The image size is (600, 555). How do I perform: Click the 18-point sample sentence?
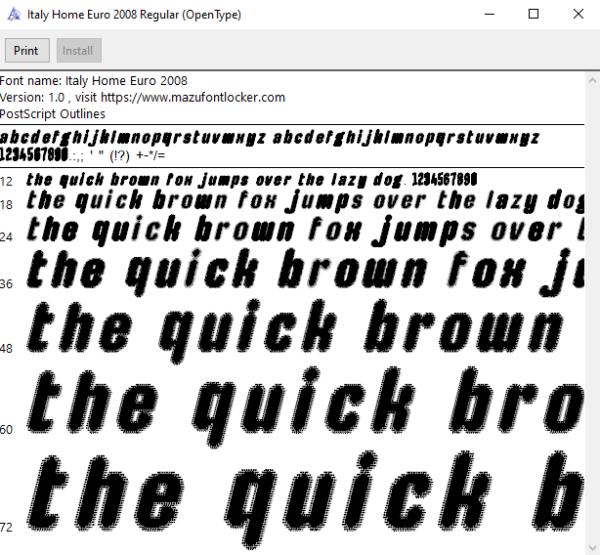305,201
